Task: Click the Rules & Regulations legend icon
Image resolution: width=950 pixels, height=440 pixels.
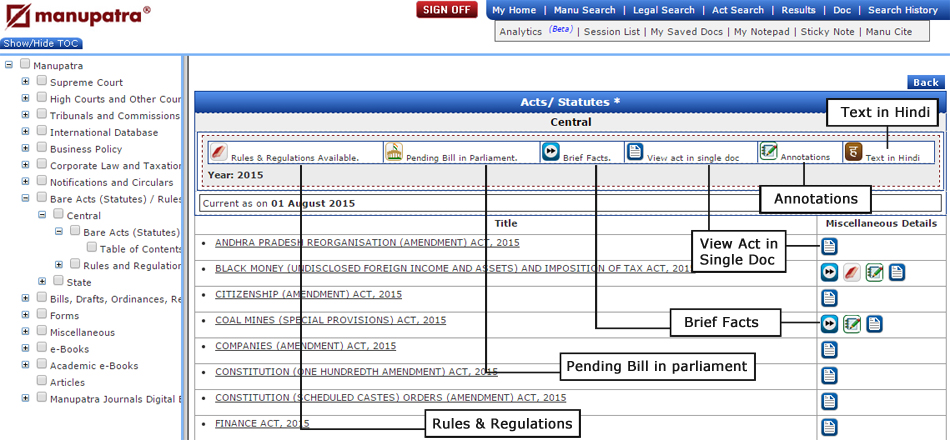Action: click(x=218, y=152)
